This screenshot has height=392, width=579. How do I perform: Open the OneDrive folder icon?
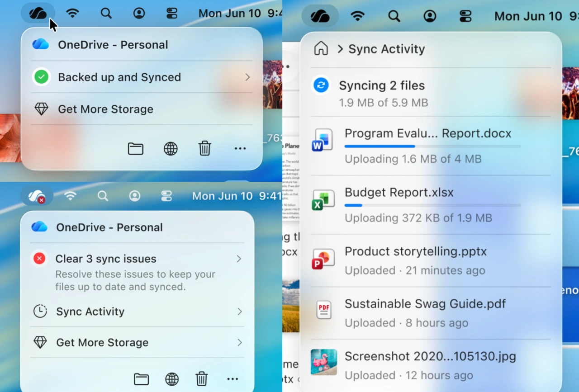[136, 149]
